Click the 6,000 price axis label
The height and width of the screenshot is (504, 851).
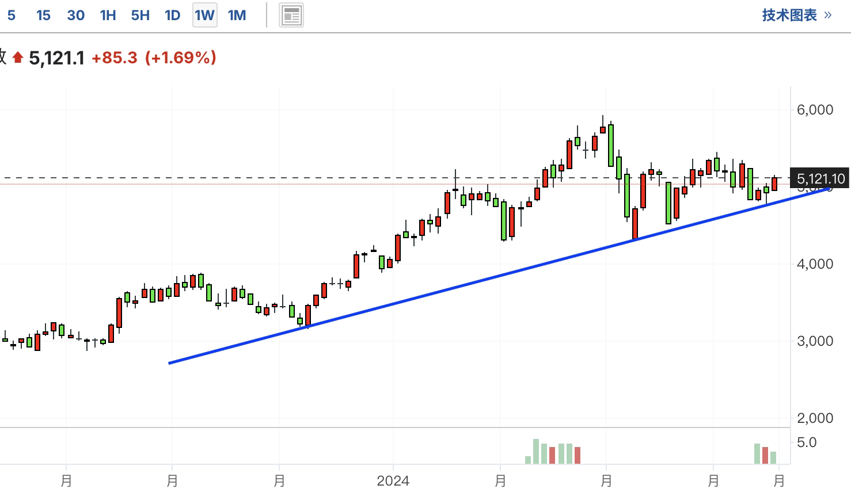coord(815,110)
